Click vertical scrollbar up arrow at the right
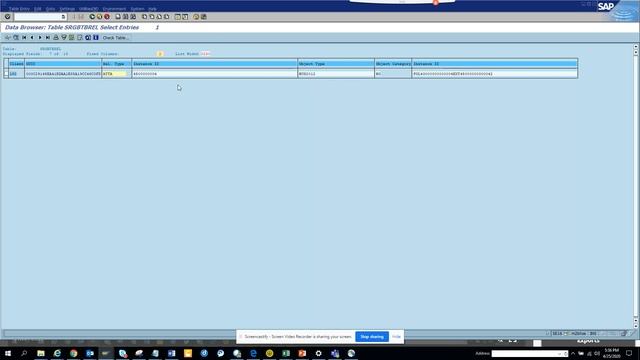 pyautogui.click(x=636, y=47)
